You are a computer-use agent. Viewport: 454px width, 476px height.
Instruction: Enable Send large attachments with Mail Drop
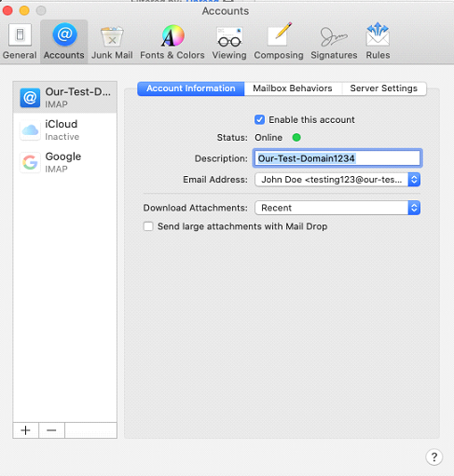148,226
